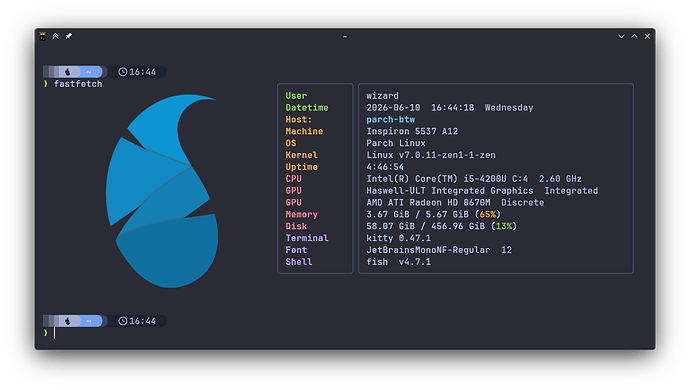This screenshot has height=390, width=690.
Task: Click Inspiron 5537 A12 value
Action: coord(412,132)
